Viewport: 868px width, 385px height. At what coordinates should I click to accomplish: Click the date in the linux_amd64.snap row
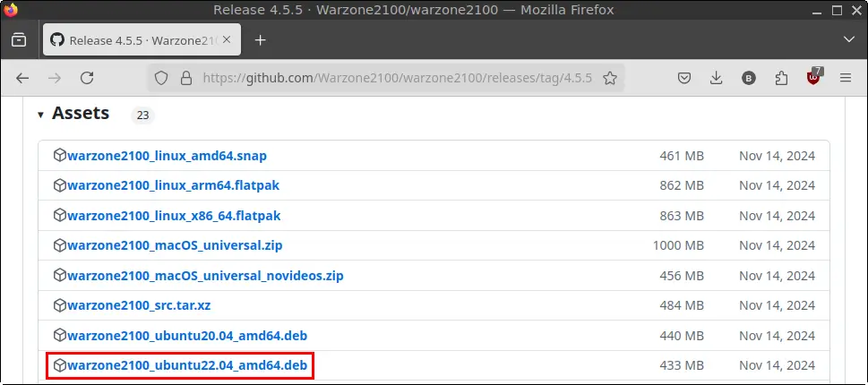[778, 156]
